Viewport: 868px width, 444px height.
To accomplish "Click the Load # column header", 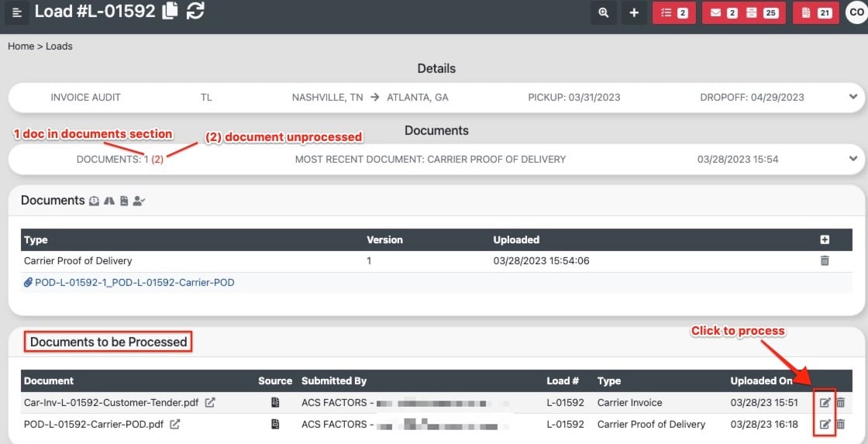I will 563,381.
